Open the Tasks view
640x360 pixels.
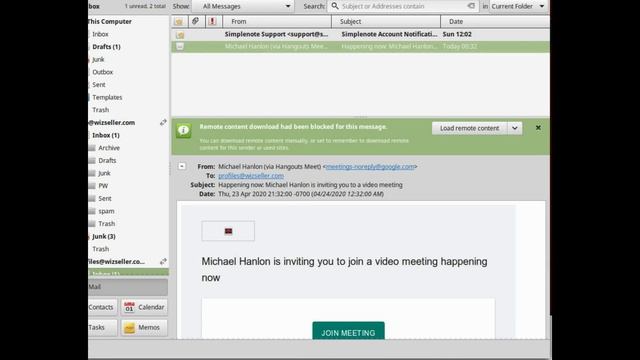102,327
